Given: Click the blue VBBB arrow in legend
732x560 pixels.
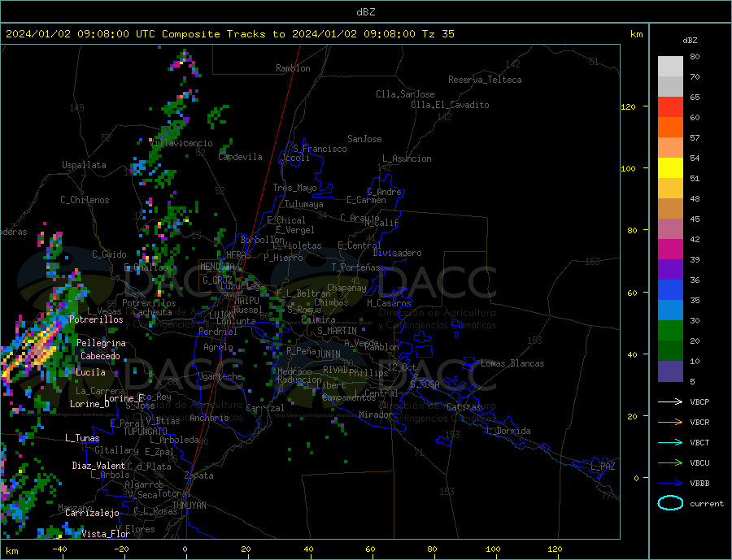Looking at the screenshot, I should point(670,483).
